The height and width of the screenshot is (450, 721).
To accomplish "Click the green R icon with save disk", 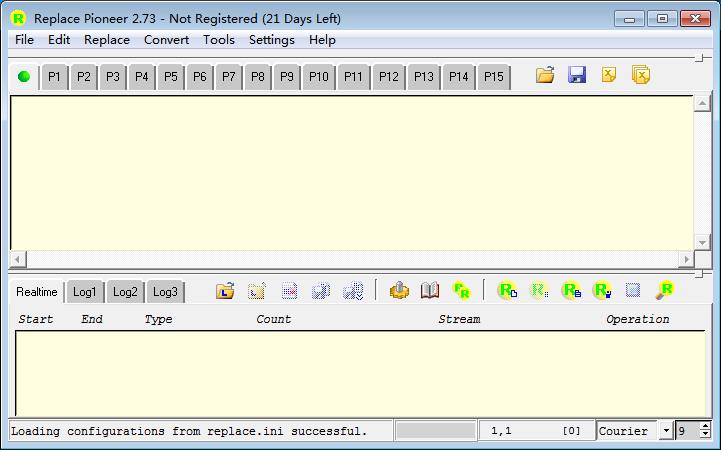I will tap(602, 291).
